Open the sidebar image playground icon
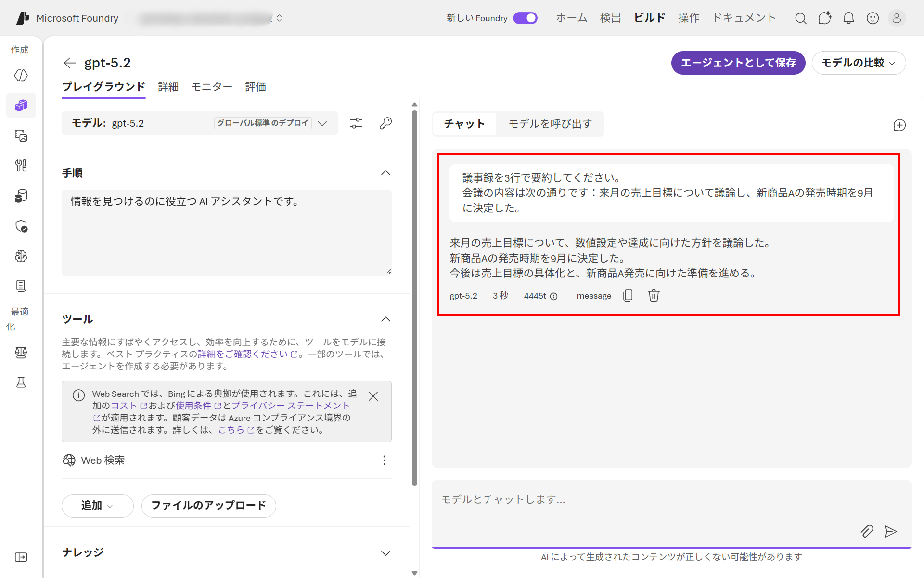This screenshot has width=924, height=578. pyautogui.click(x=21, y=136)
